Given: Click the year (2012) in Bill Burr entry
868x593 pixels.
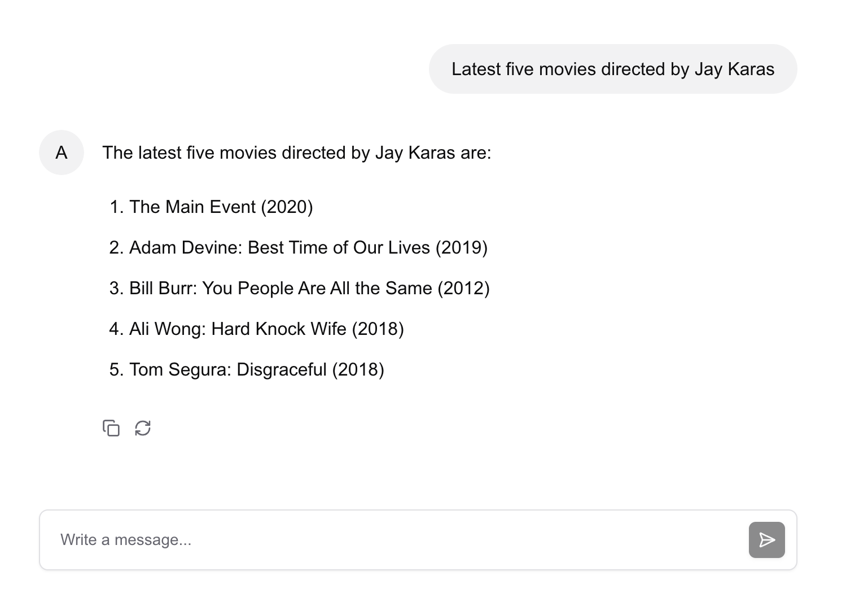Looking at the screenshot, I should click(463, 288).
